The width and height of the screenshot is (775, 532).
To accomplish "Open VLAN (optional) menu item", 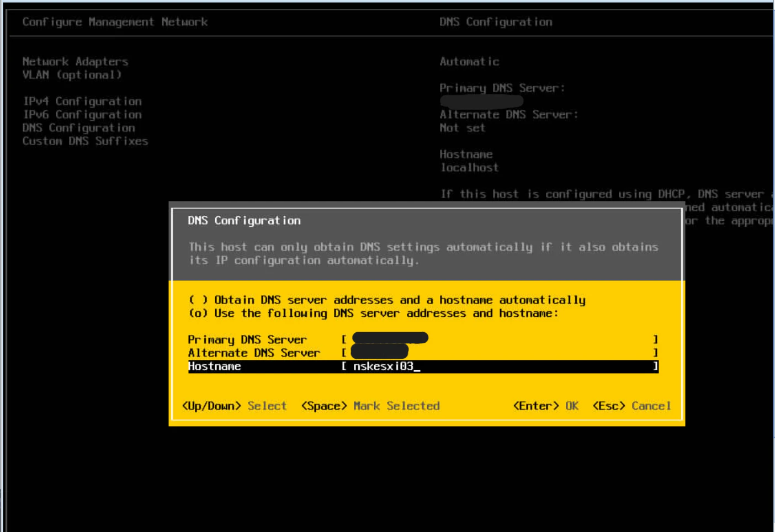I will [72, 75].
